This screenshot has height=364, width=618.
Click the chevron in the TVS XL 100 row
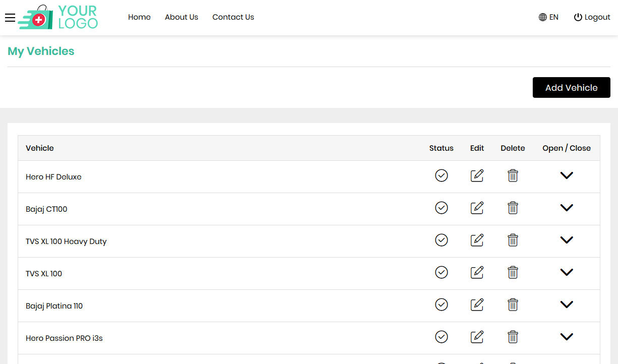[x=567, y=272]
